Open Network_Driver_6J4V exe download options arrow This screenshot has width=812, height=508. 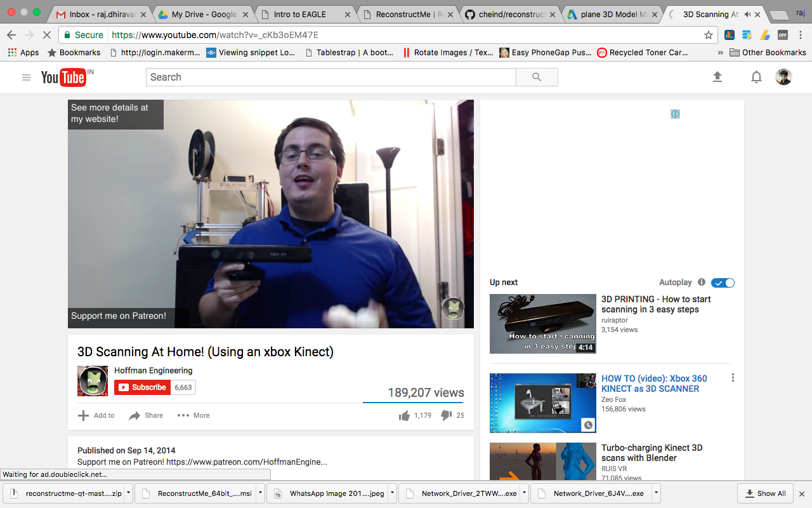coord(656,493)
